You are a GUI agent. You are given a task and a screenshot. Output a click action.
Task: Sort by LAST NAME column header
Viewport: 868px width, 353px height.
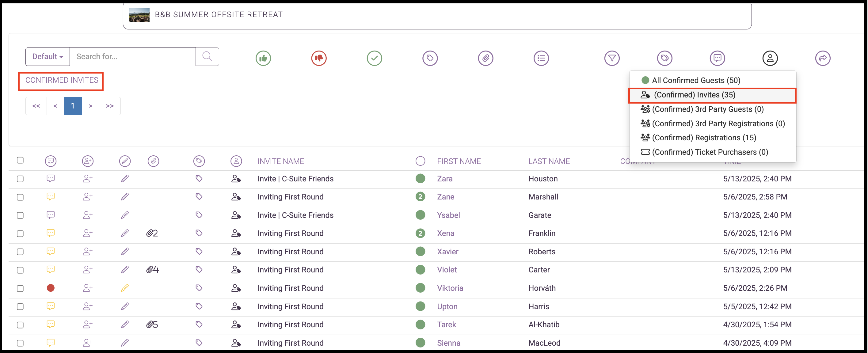click(549, 161)
